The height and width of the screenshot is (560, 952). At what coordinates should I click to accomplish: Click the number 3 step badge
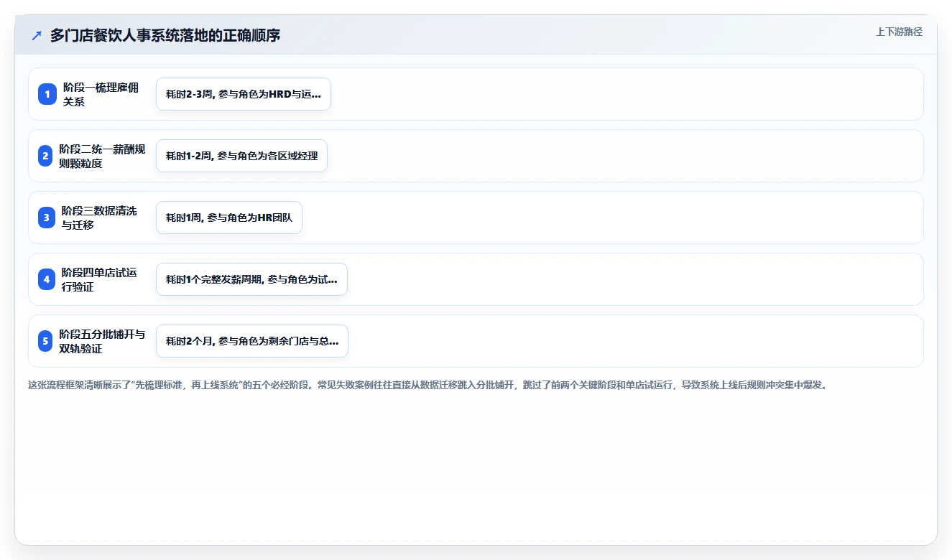[47, 218]
